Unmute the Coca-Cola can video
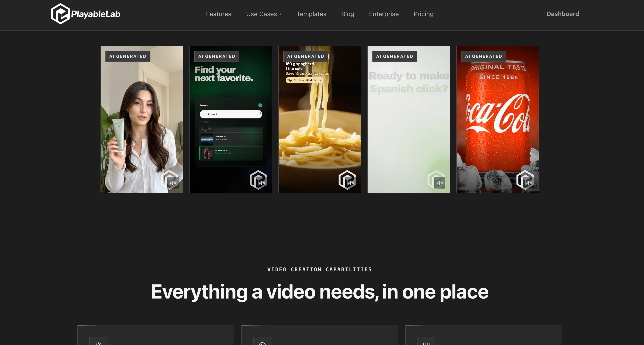This screenshot has width=644, height=345. [528, 183]
